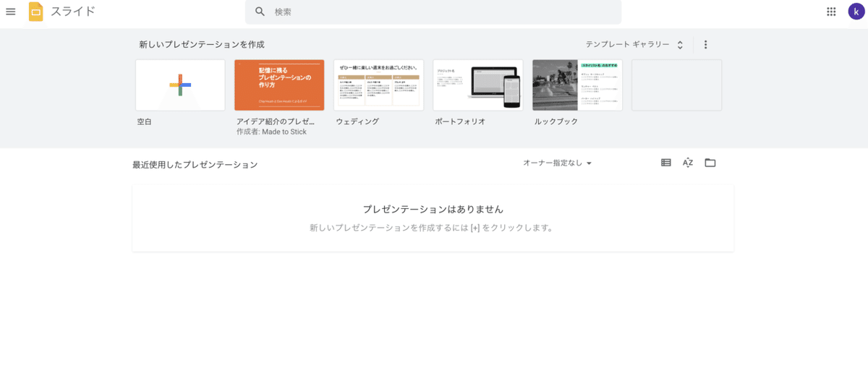Click 最近使用したプレゼンテーション heading
Viewport: 868px width, 373px height.
click(195, 165)
